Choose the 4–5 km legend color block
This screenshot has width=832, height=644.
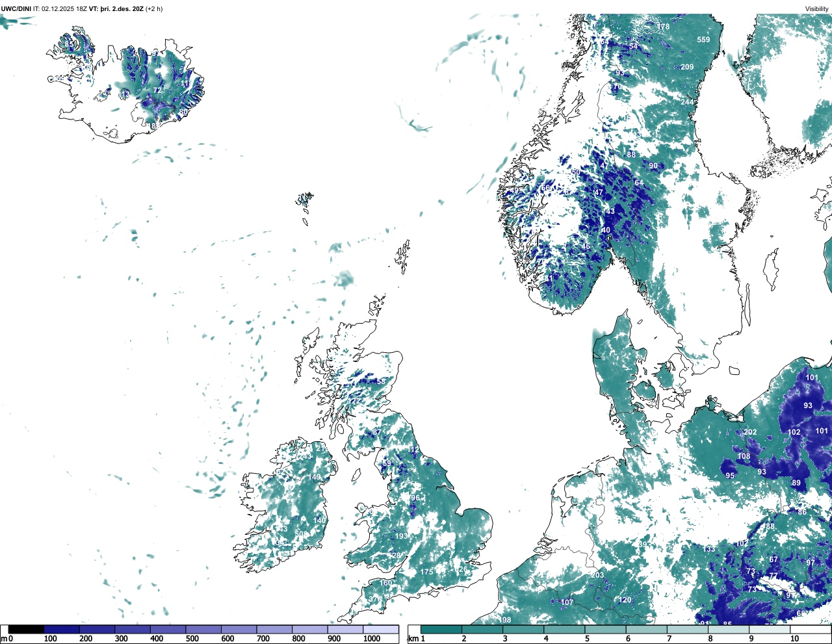(x=564, y=630)
